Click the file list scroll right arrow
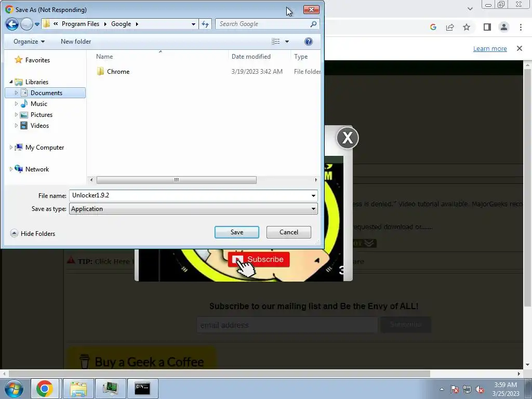The image size is (532, 399). point(316,180)
